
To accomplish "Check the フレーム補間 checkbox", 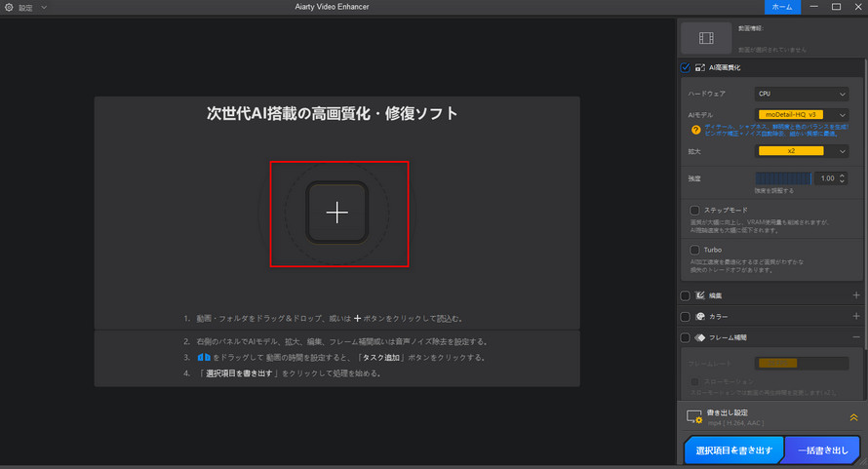I will [686, 337].
